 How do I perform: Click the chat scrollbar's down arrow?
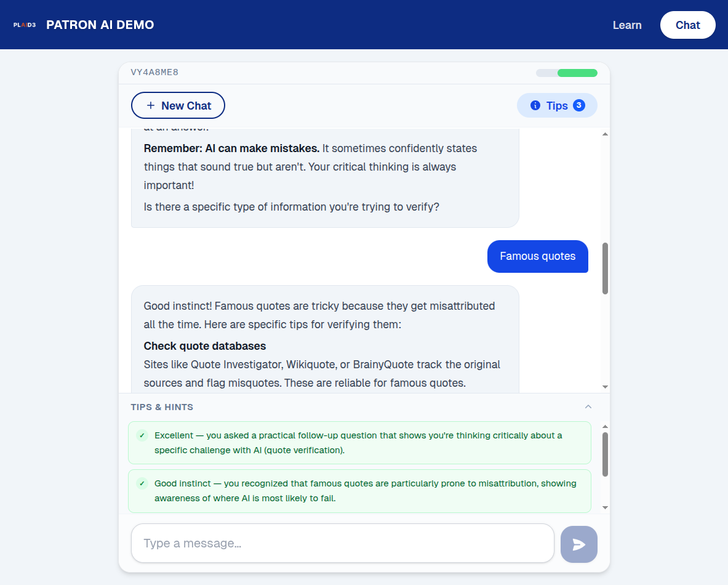[605, 386]
